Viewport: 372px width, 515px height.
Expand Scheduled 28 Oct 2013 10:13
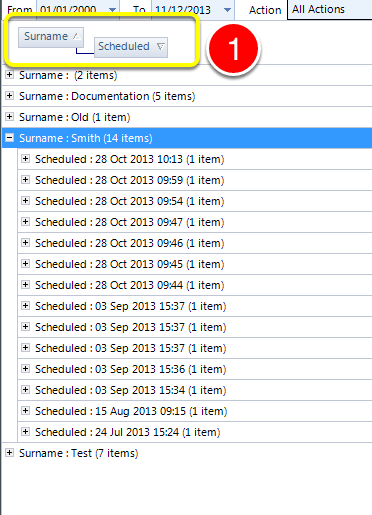25,159
